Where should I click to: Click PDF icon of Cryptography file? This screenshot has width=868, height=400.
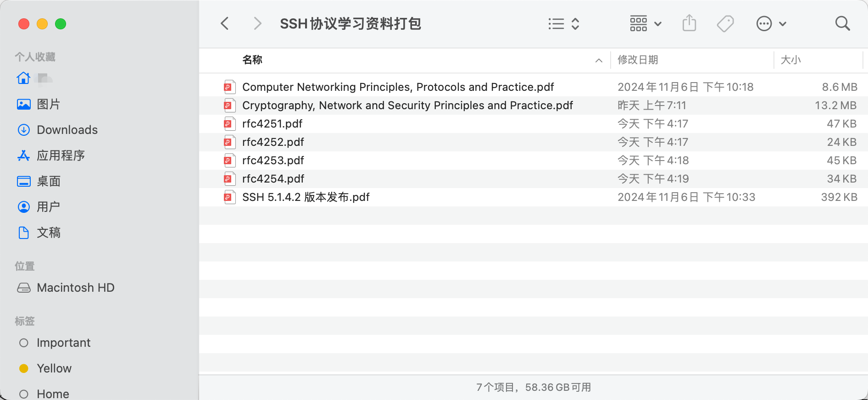click(x=229, y=106)
